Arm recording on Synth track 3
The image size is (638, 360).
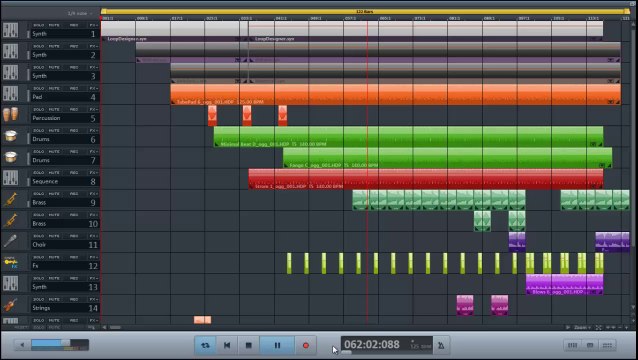click(74, 68)
